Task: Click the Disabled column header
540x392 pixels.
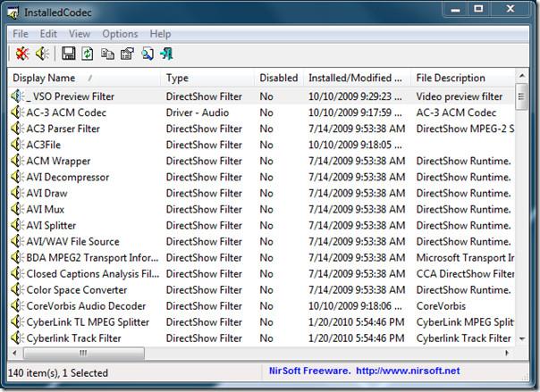Action: coord(278,79)
